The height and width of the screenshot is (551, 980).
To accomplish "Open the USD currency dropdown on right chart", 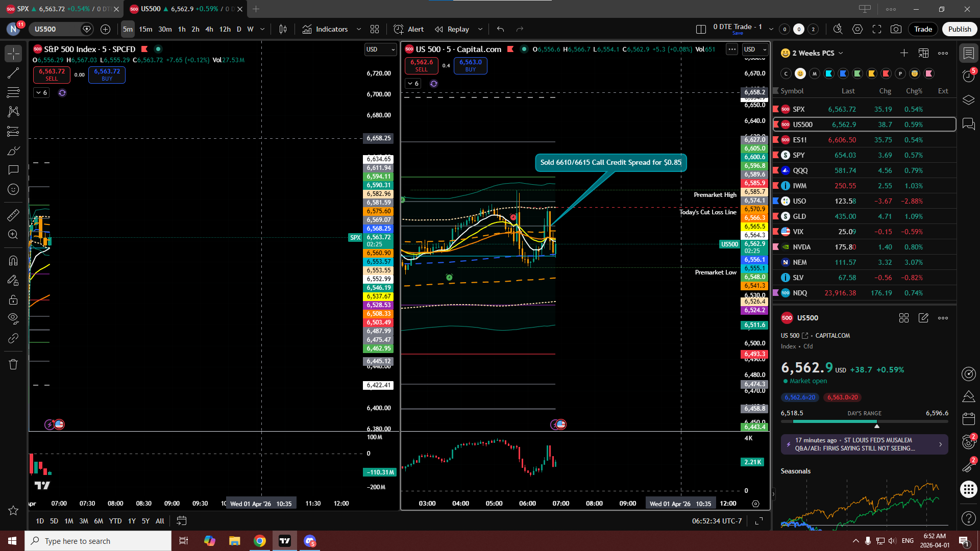I will point(755,49).
